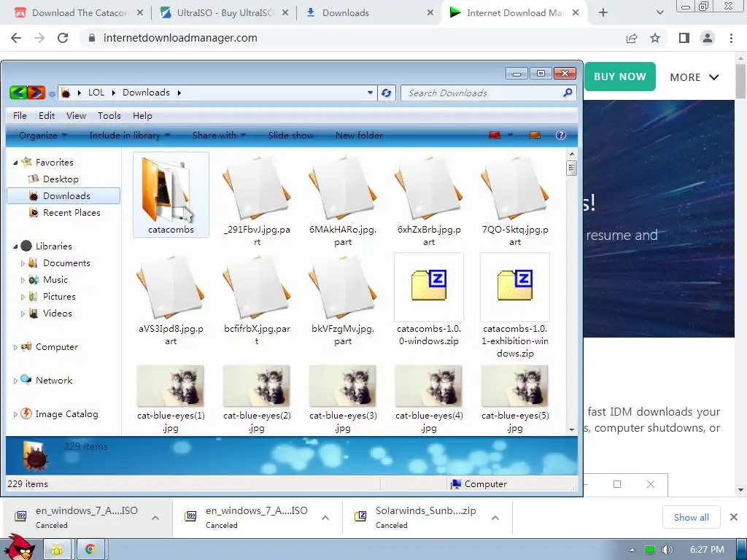Click Angry Birds start button

tap(19, 547)
